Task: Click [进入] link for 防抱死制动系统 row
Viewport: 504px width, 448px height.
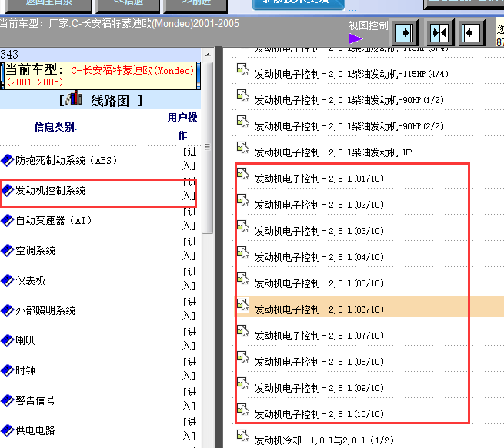Action: (x=189, y=159)
